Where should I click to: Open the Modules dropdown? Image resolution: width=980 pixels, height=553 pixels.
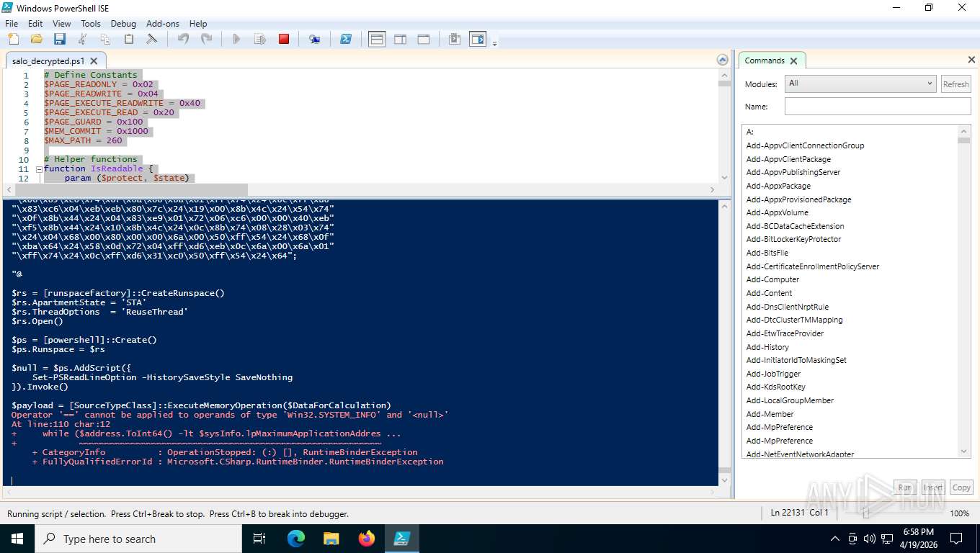860,84
